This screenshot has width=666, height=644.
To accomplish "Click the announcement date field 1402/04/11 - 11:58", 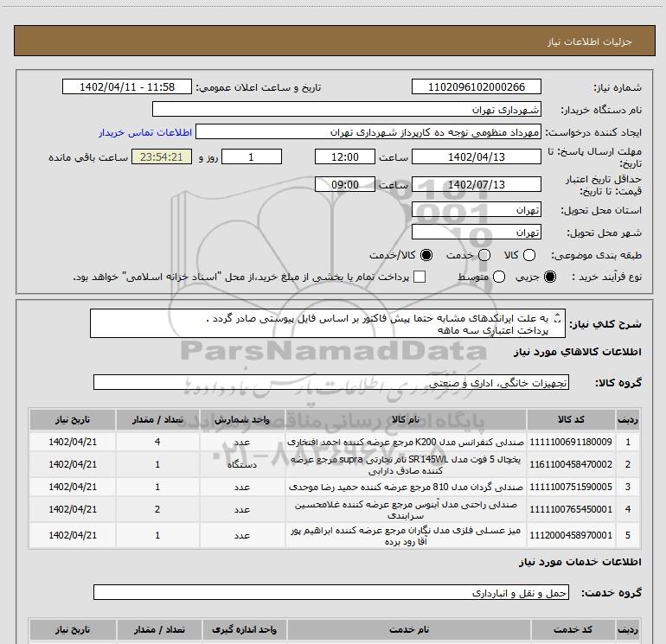I will click(127, 86).
